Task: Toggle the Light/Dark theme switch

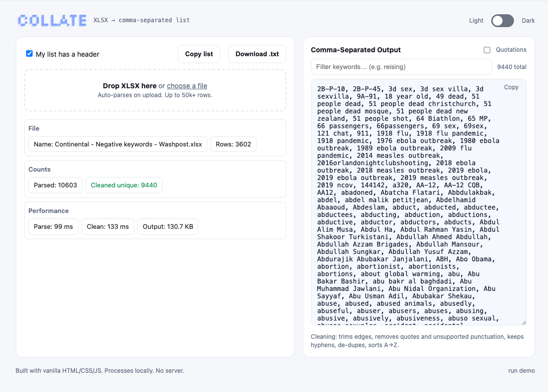Action: pyautogui.click(x=502, y=21)
